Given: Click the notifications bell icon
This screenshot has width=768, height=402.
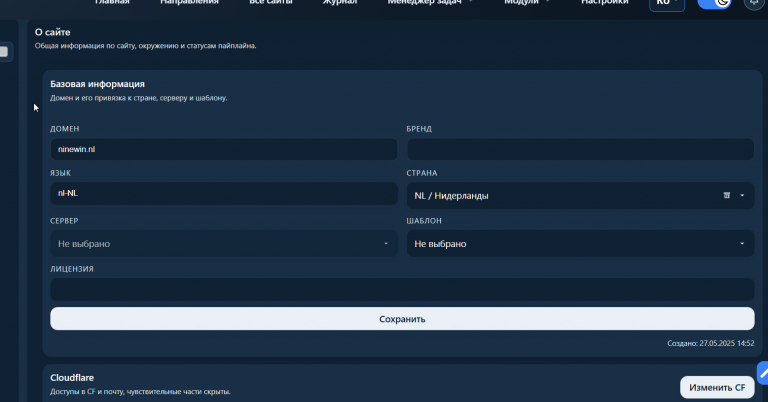Looking at the screenshot, I should point(755,3).
